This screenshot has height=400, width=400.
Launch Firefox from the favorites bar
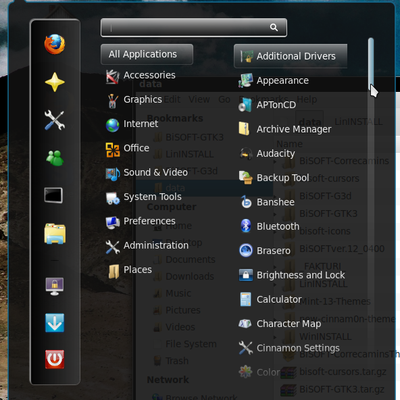(55, 44)
